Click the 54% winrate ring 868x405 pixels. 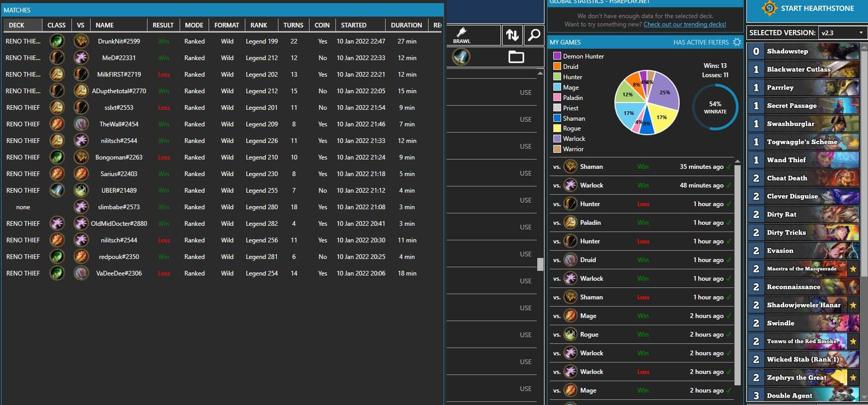point(715,107)
